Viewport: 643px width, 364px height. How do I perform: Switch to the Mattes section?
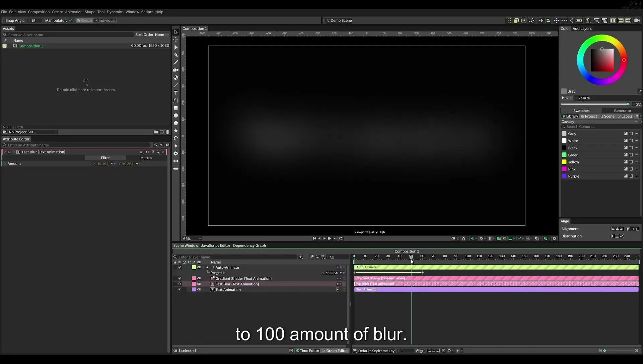pos(146,158)
